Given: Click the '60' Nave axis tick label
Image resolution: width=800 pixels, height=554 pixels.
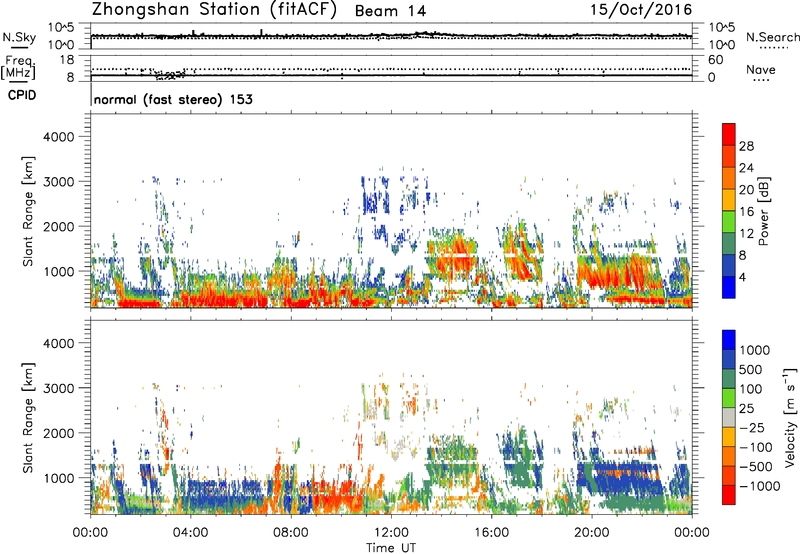Looking at the screenshot, I should coord(716,60).
